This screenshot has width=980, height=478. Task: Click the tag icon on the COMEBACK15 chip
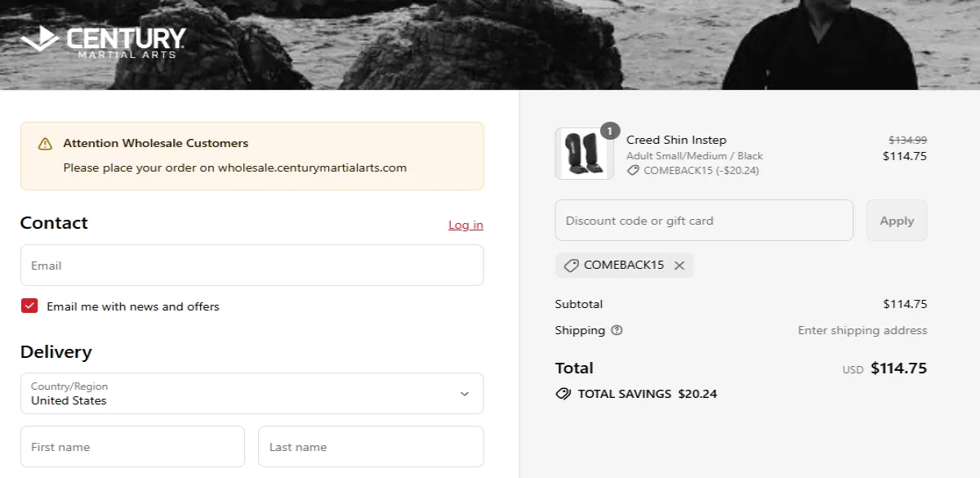tap(572, 265)
